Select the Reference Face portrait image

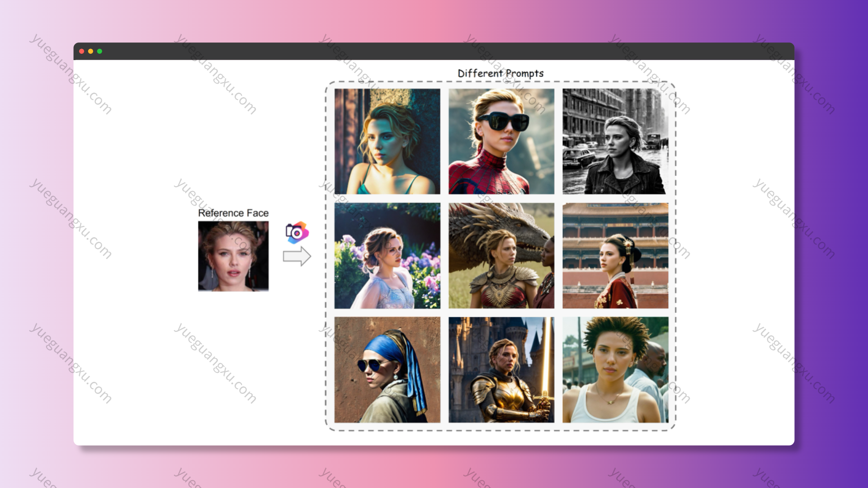pos(233,256)
